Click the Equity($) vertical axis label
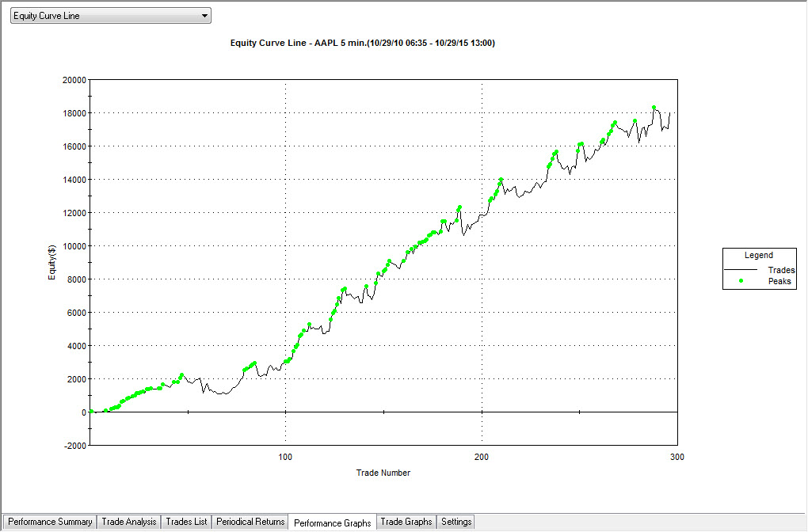808x532 pixels. point(51,262)
